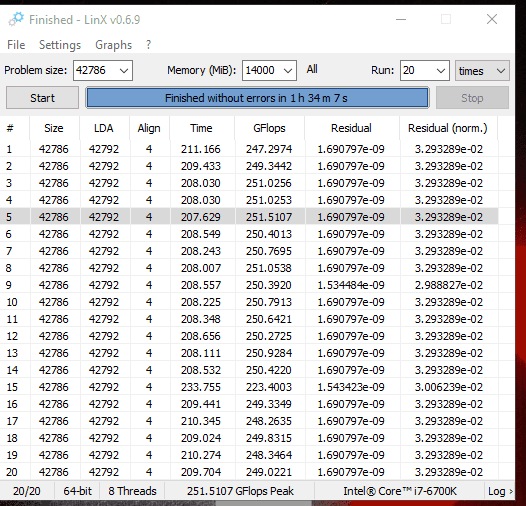Select the Time cell 209.704
526x506 pixels.
tap(201, 472)
